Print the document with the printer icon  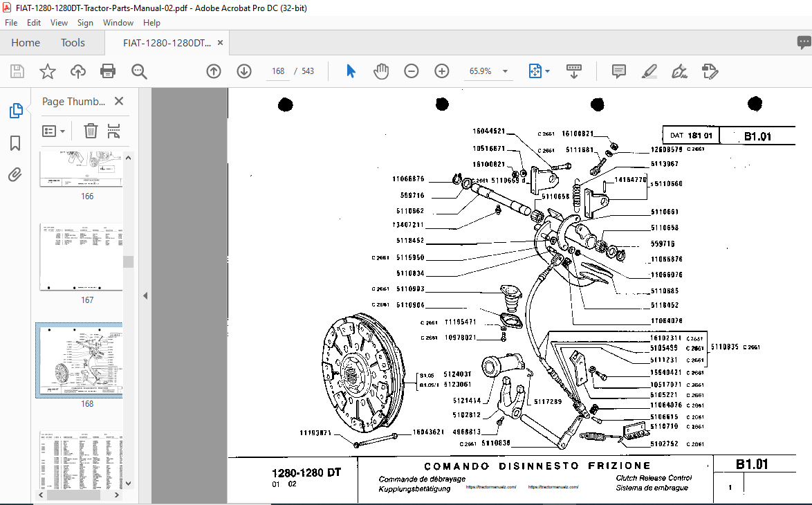[108, 71]
